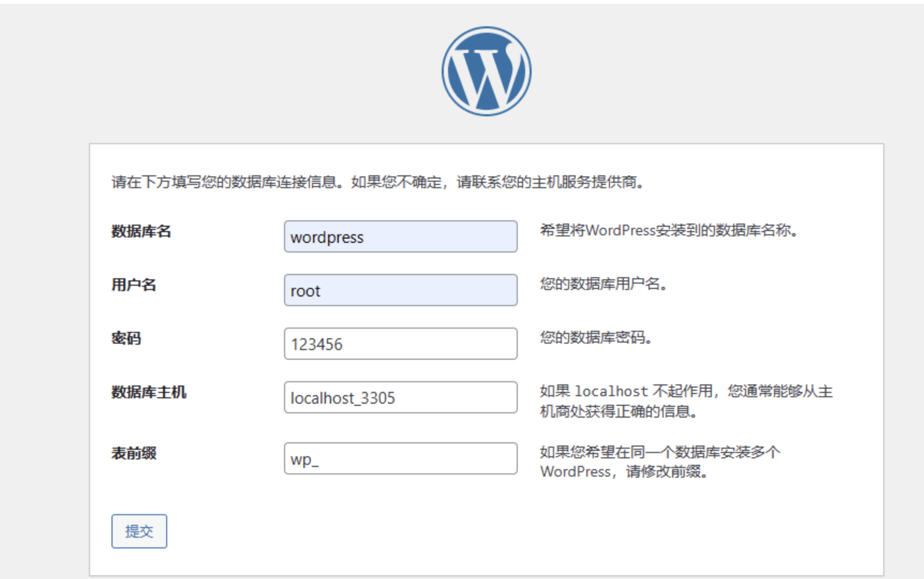Click the text 您的数据库密码
This screenshot has width=924, height=579.
coord(596,337)
